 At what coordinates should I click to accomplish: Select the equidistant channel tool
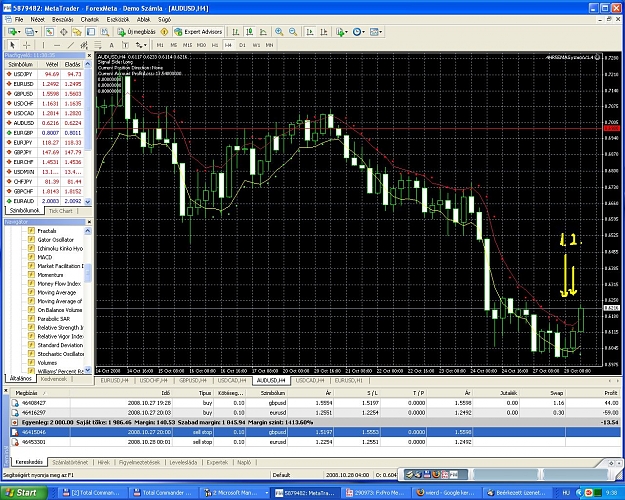point(84,45)
